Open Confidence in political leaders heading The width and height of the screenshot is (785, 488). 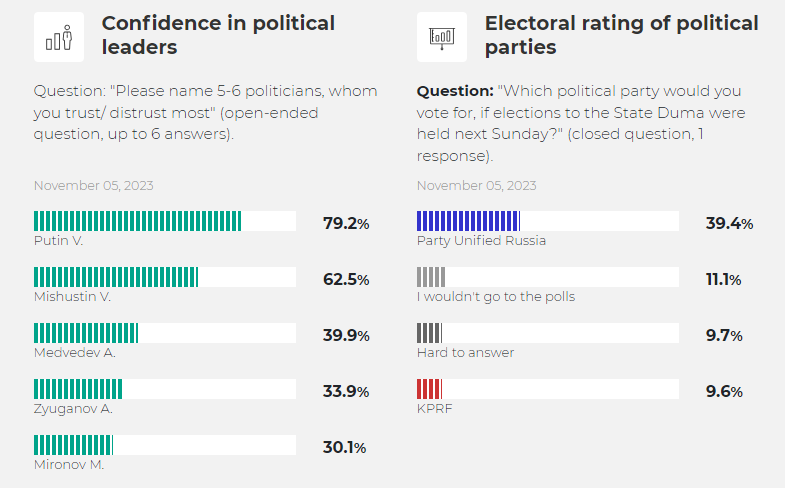pos(218,34)
